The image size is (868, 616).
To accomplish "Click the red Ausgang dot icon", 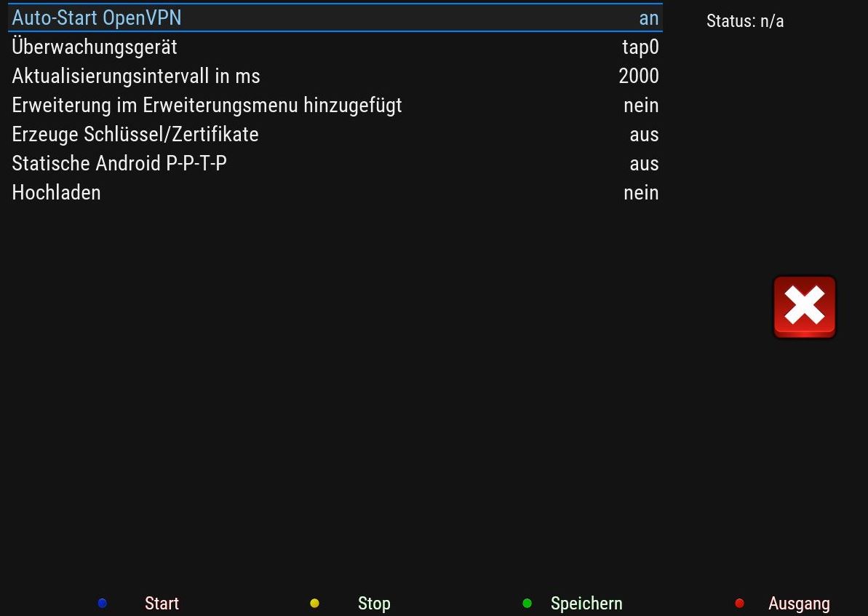I will coord(739,603).
